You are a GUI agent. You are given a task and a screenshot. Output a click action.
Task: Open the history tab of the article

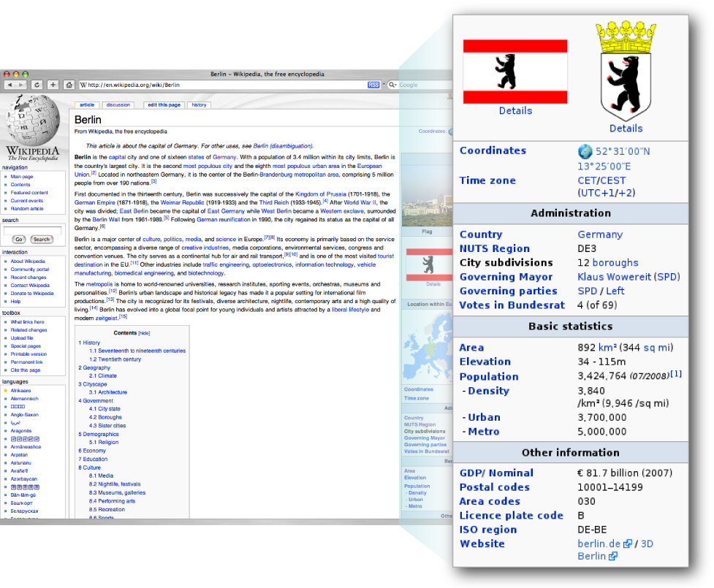click(x=198, y=104)
